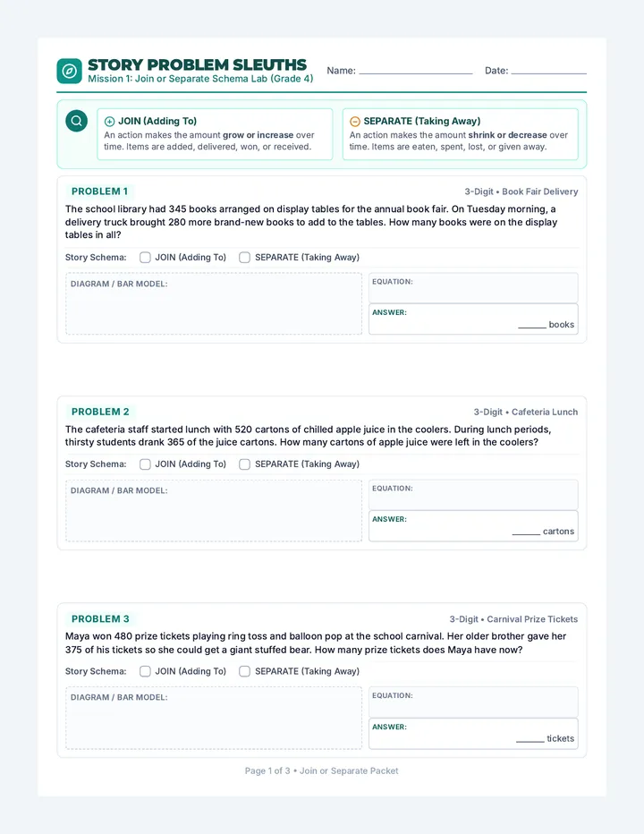The image size is (644, 834).
Task: Check SEPARATE (Taking Away) for Problem 1
Action: (x=244, y=258)
